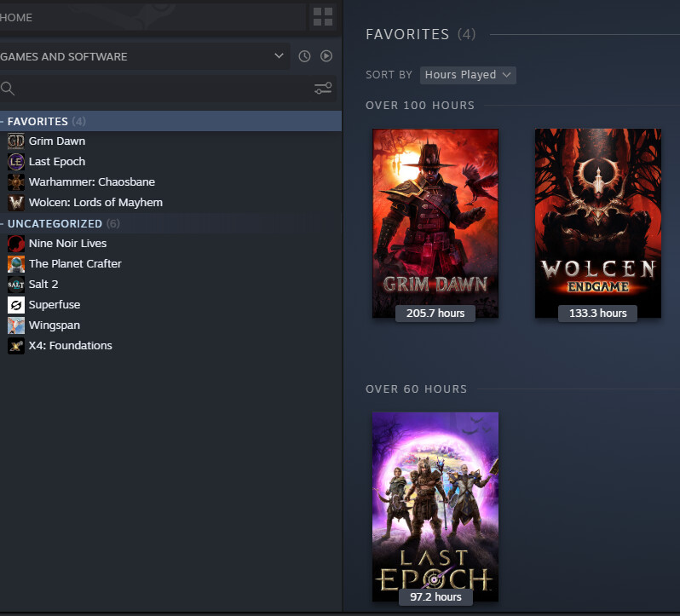Open the Last Epoch cover art

[435, 506]
